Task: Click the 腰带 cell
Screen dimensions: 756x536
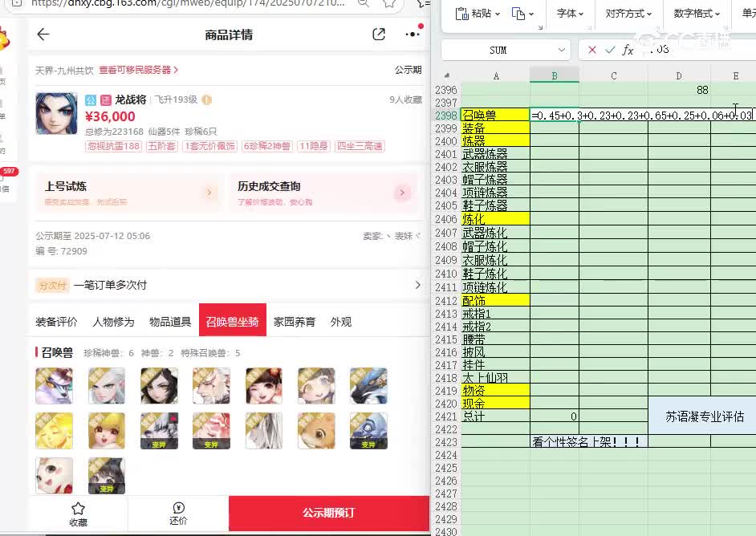Action: pos(495,339)
